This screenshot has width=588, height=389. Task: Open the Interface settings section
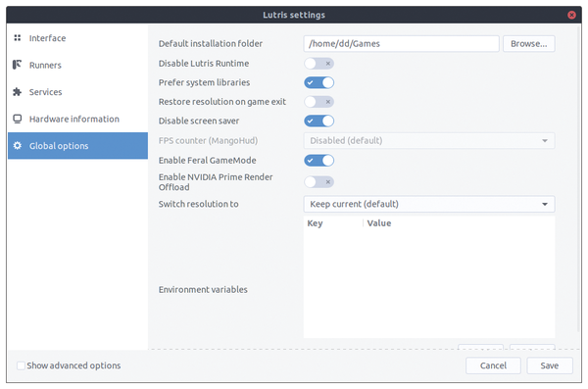[78, 38]
